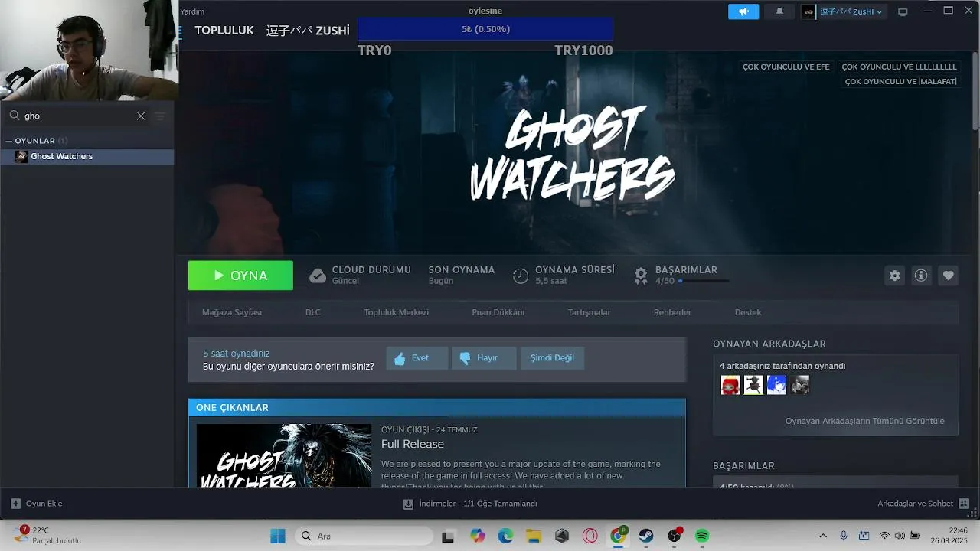Open the notifications bell

click(x=779, y=11)
